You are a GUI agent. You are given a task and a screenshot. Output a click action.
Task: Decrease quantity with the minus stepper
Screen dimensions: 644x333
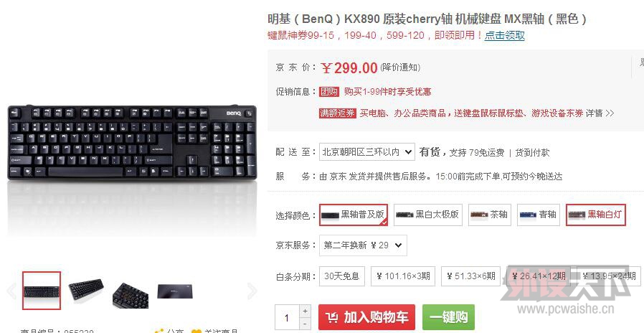pyautogui.click(x=305, y=324)
